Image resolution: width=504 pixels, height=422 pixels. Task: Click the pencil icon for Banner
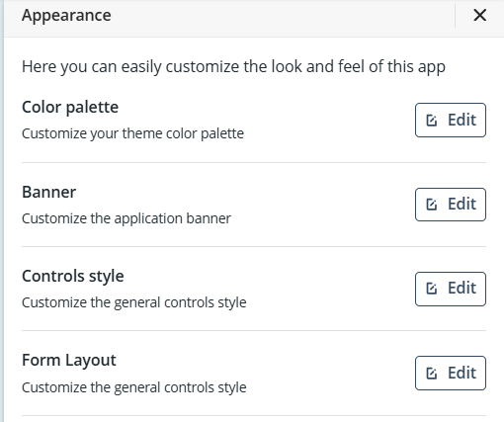pyautogui.click(x=432, y=205)
